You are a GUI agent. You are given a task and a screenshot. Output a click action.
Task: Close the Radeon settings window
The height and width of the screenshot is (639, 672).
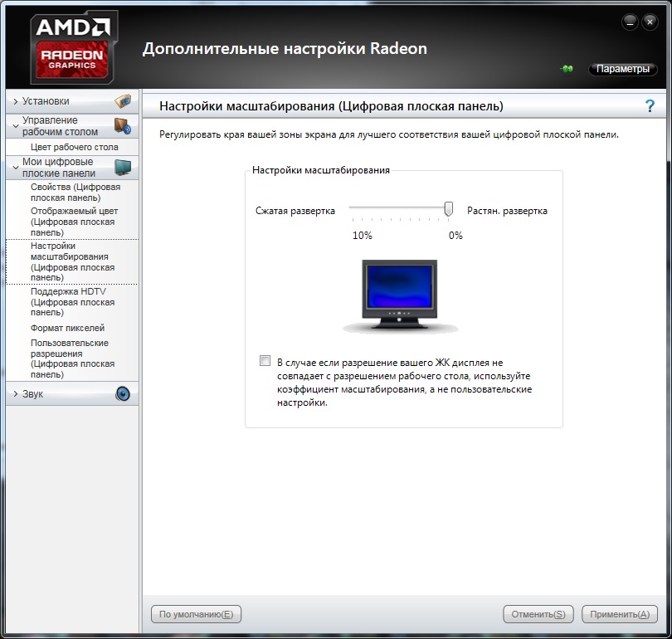pos(650,22)
